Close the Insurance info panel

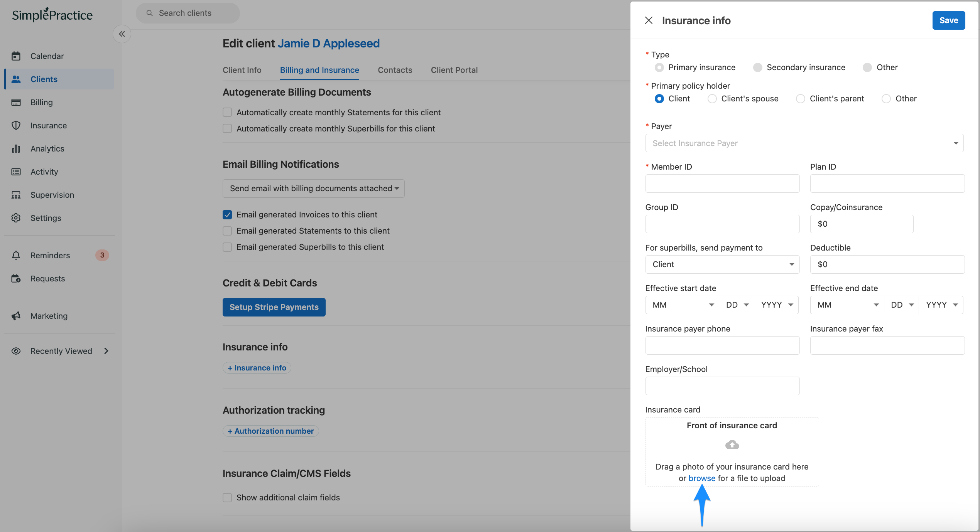click(649, 20)
